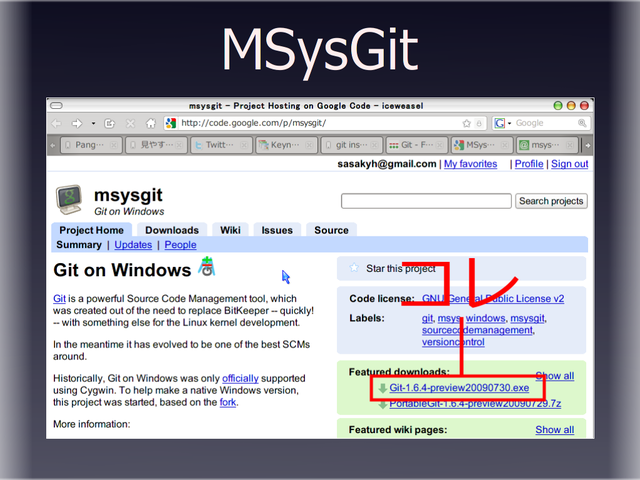Open the Source tab
This screenshot has width=640, height=480.
click(x=331, y=230)
